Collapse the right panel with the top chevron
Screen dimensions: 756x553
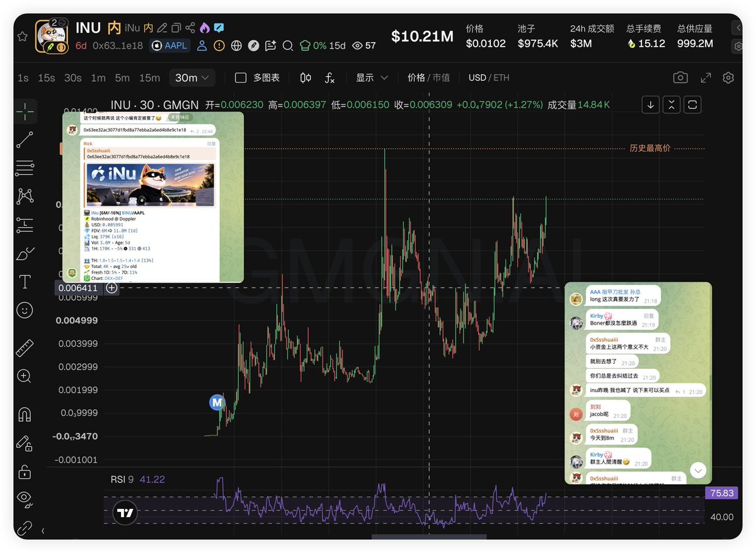click(x=738, y=28)
